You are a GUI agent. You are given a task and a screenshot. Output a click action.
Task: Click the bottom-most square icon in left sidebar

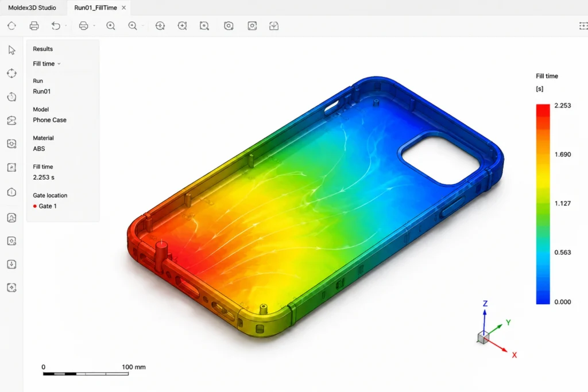point(11,288)
